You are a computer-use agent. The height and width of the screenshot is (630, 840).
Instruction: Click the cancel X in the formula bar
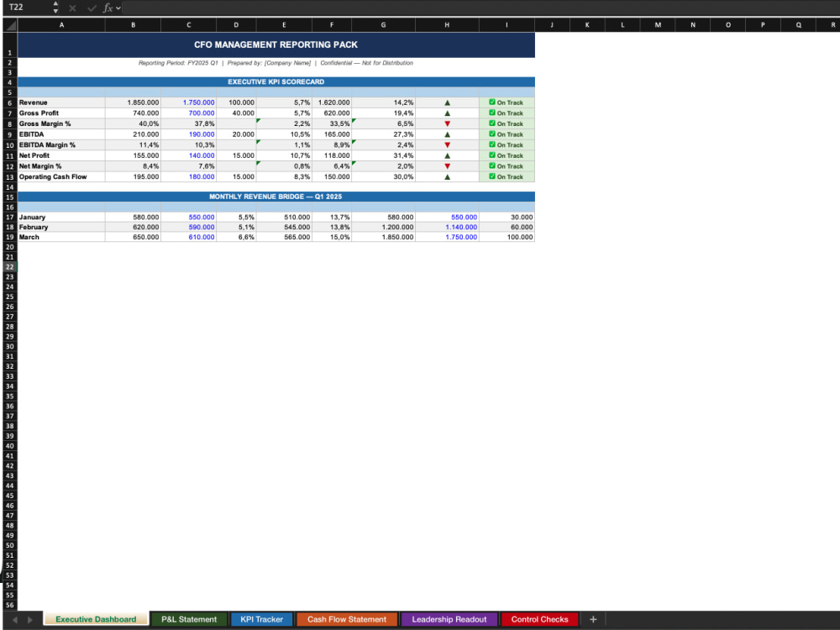pos(72,8)
